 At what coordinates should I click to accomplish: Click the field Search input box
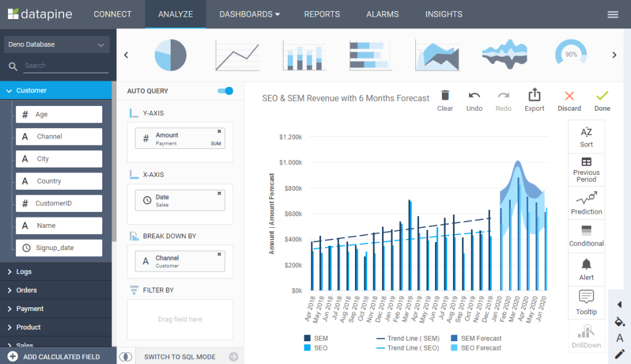(65, 66)
